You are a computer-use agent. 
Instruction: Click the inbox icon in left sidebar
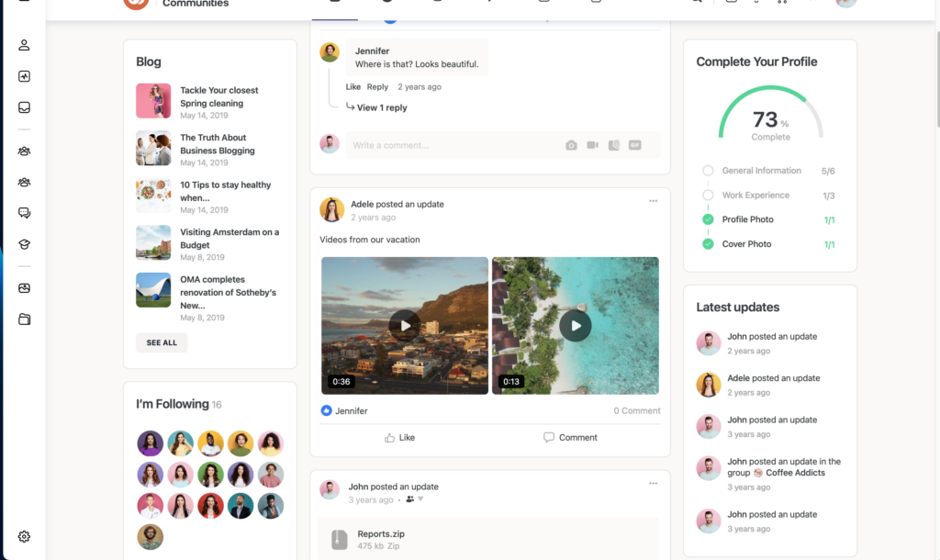[25, 107]
